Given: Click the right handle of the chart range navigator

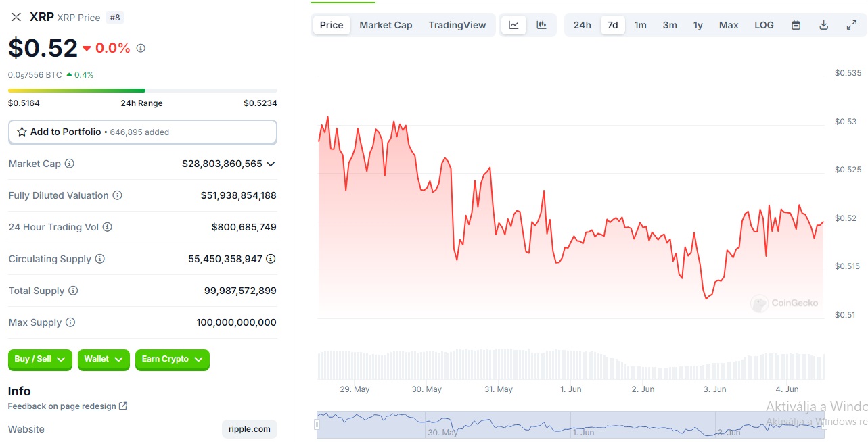Looking at the screenshot, I should pyautogui.click(x=824, y=424).
